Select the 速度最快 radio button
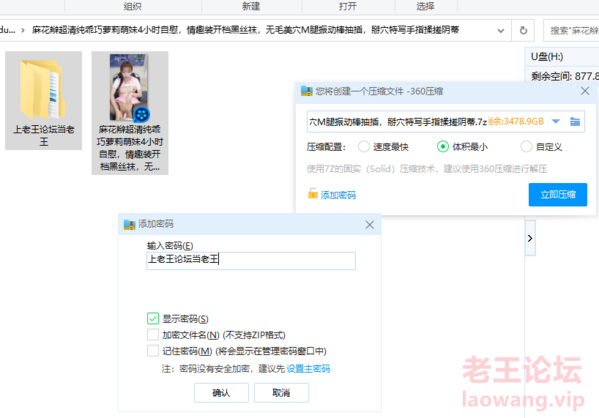The image size is (599, 418). coord(364,146)
